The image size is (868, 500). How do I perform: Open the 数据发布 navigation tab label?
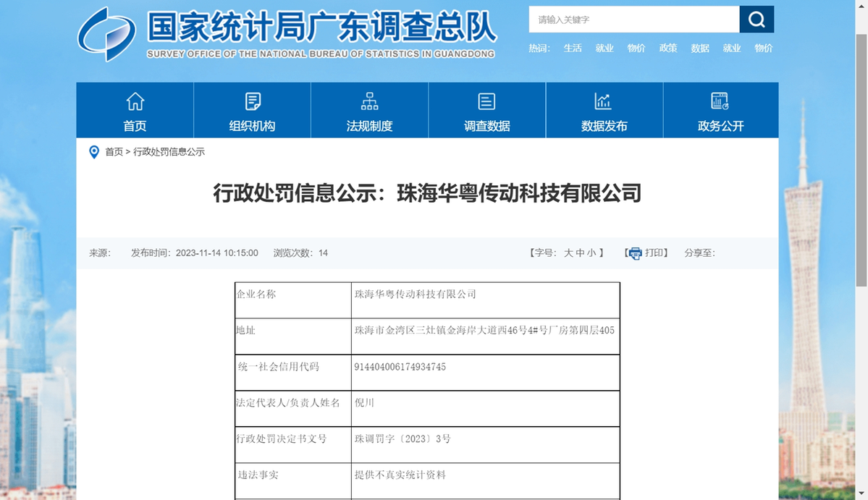(604, 126)
